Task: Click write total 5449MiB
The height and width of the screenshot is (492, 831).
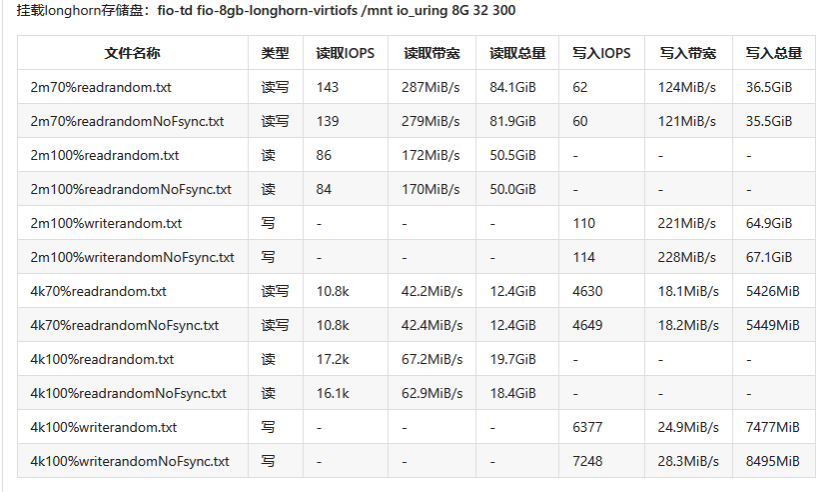Action: coord(773,325)
